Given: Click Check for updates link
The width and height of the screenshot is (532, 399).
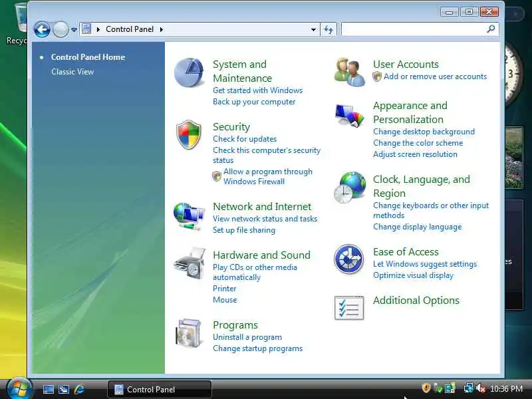Looking at the screenshot, I should coord(245,139).
